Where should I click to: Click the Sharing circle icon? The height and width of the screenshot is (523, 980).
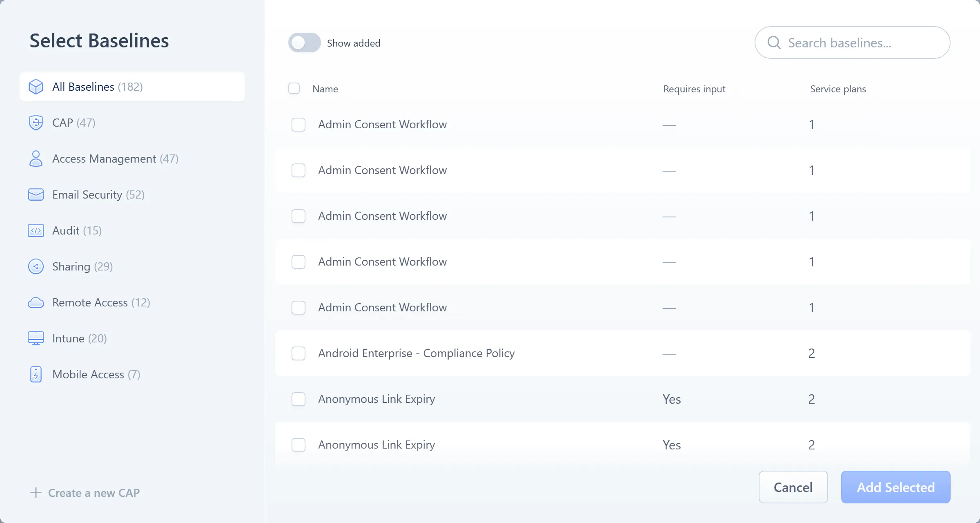(x=36, y=266)
